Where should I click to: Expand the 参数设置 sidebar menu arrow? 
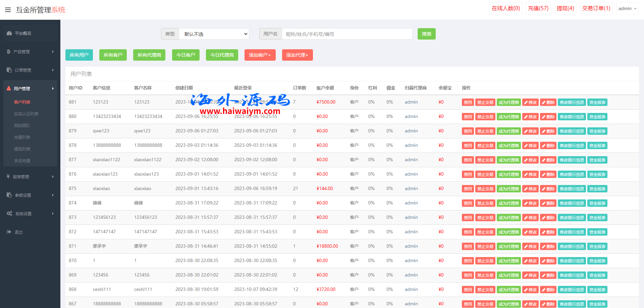tap(53, 195)
